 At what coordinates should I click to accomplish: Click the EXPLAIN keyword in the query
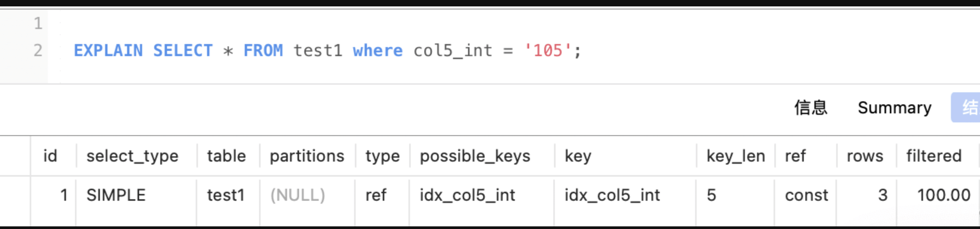coord(108,50)
